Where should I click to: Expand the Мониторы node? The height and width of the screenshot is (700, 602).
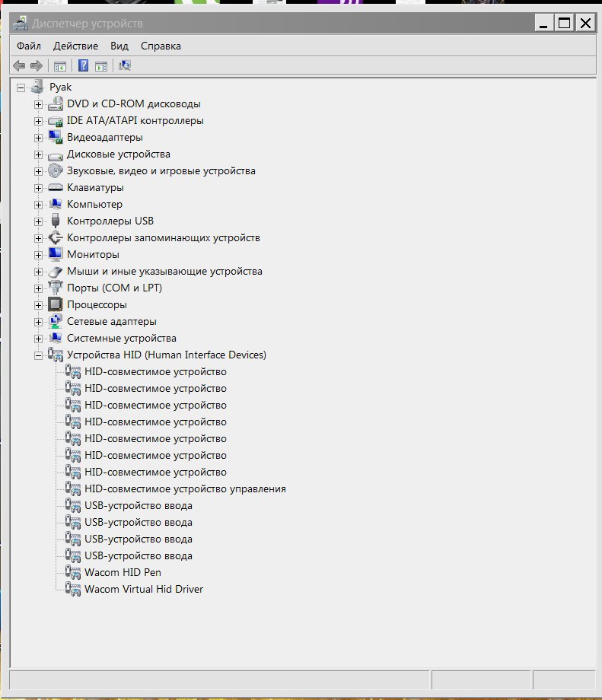[x=38, y=255]
